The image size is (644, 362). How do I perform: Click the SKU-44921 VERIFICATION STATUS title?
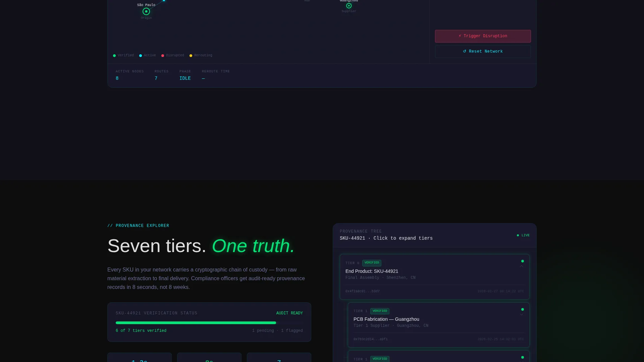pos(157,313)
